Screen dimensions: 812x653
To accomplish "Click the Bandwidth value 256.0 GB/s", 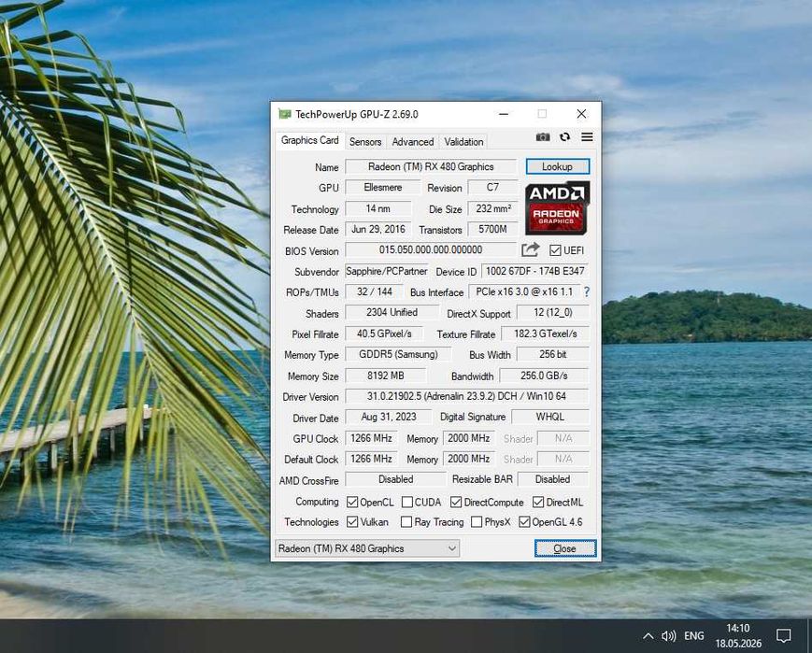I will coord(544,376).
